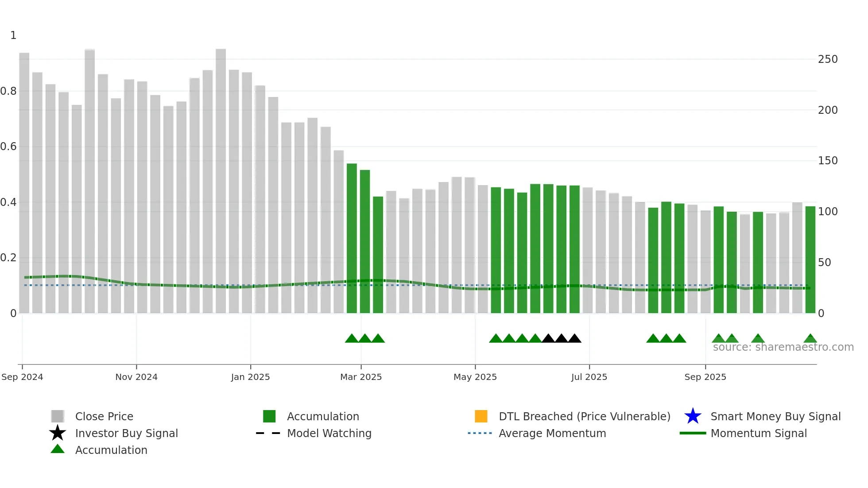The image size is (868, 488).
Task: Click the green Accumulation square legend swatch
Action: click(x=269, y=416)
